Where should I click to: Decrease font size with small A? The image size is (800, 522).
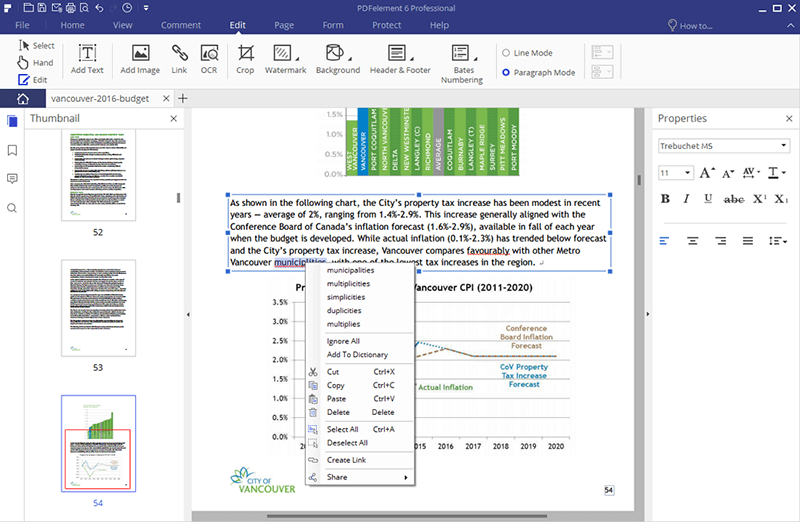[728, 173]
